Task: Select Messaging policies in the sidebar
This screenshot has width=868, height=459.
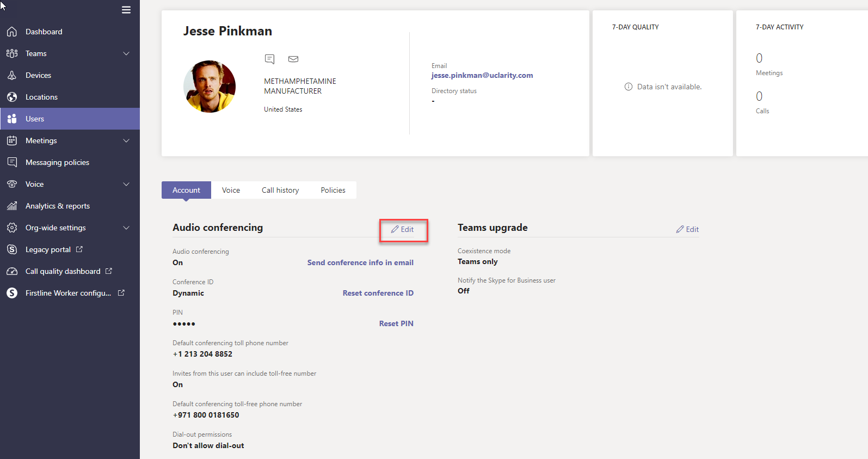Action: pos(70,162)
